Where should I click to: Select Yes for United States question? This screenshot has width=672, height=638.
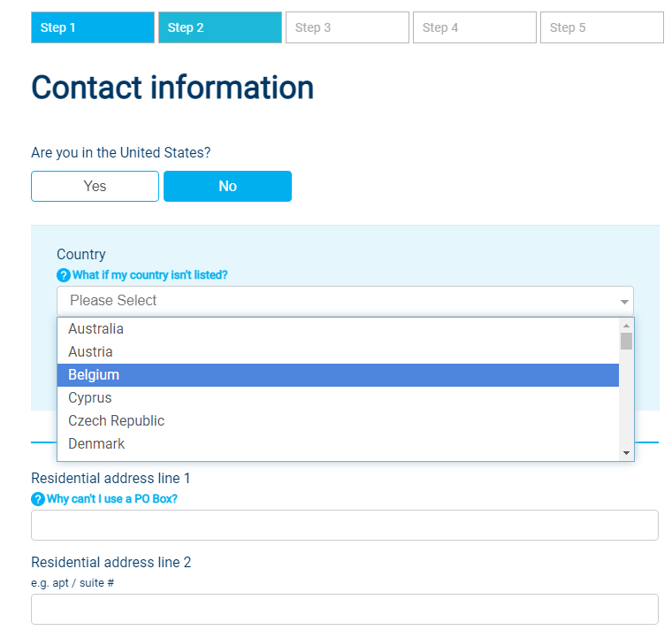[x=95, y=186]
